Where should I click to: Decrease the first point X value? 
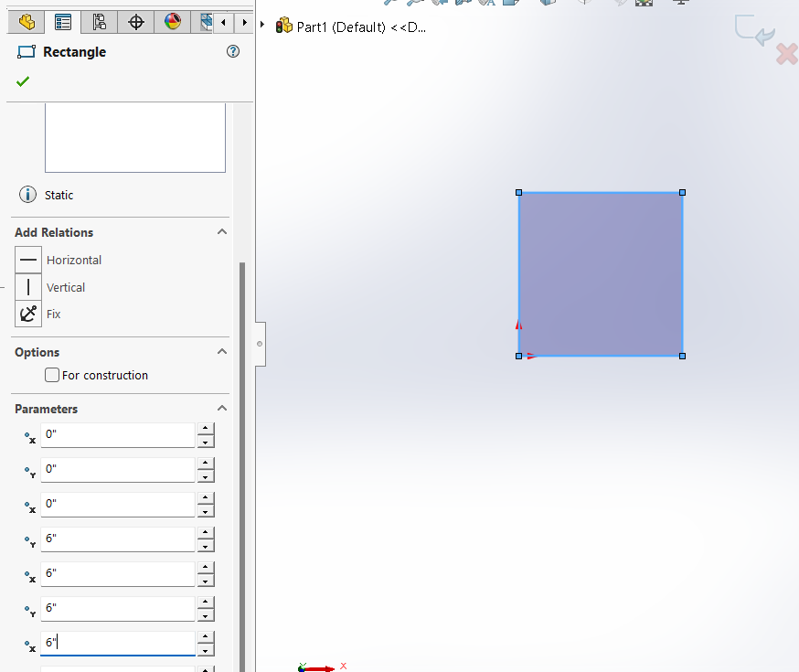pos(206,442)
